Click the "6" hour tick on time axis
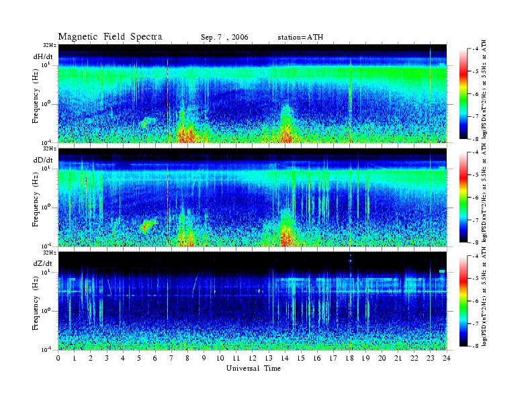532x411 pixels. click(155, 359)
